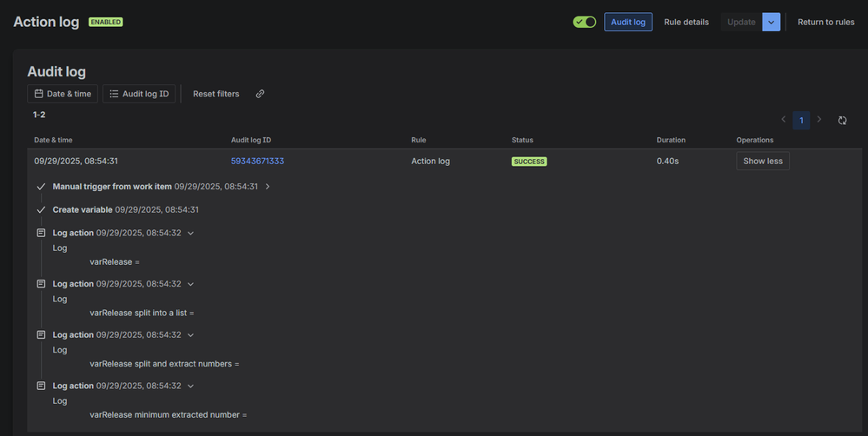Click the first Log action document icon
This screenshot has height=436, width=868.
41,233
